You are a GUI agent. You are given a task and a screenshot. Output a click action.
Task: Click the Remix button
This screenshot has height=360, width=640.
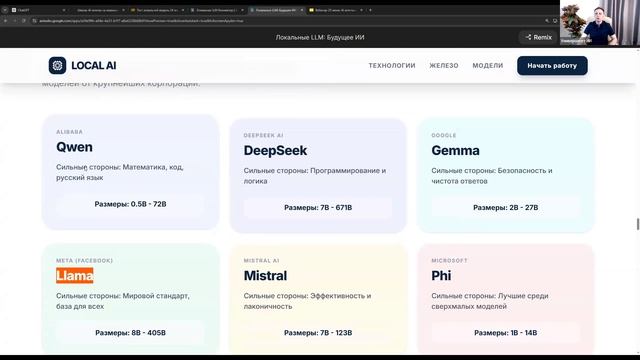[x=538, y=37]
